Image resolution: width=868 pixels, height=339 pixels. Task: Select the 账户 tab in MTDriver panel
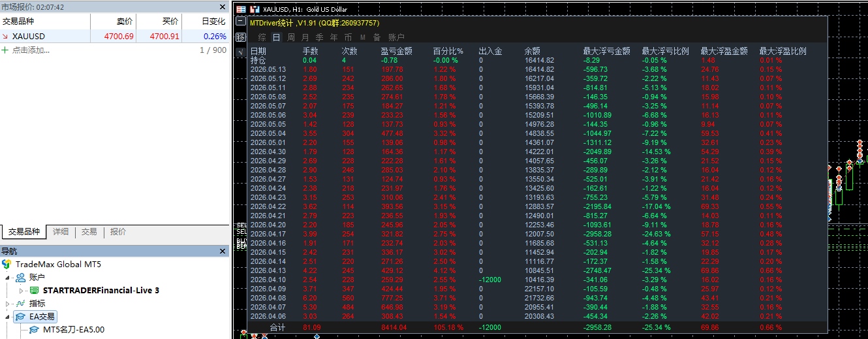click(x=396, y=37)
